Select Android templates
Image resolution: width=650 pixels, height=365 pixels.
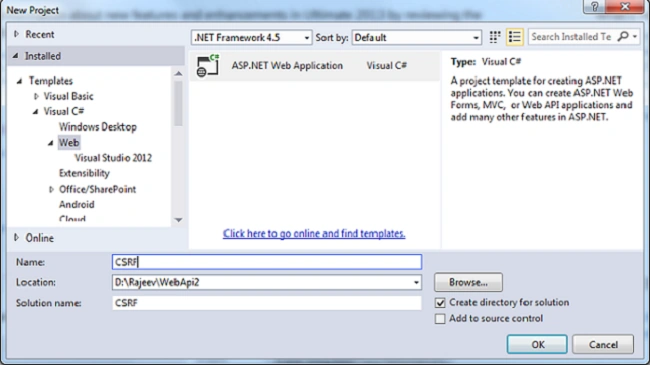point(77,204)
